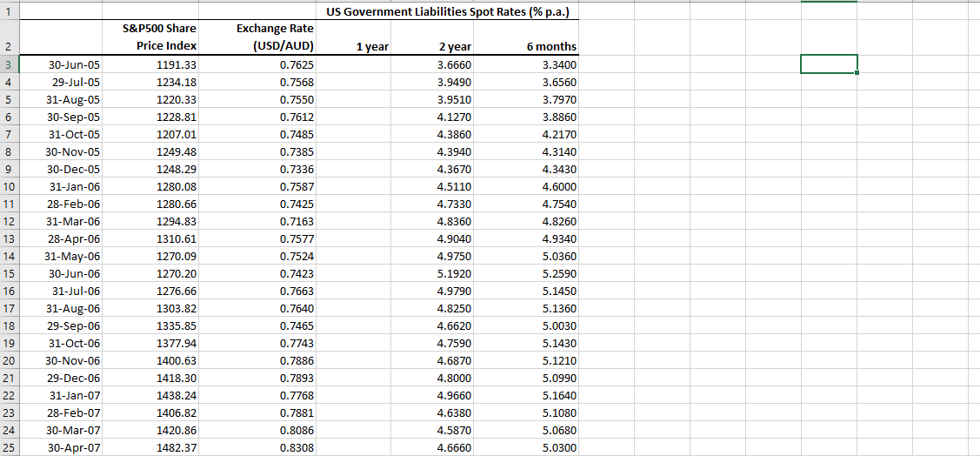This screenshot has height=456, width=980.
Task: Click the index value 1335.85
Action: (150, 325)
